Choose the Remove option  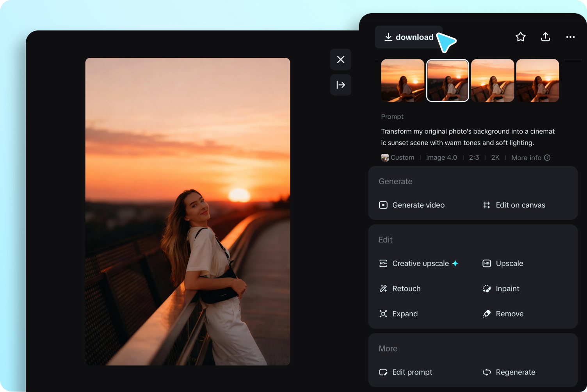click(x=503, y=314)
